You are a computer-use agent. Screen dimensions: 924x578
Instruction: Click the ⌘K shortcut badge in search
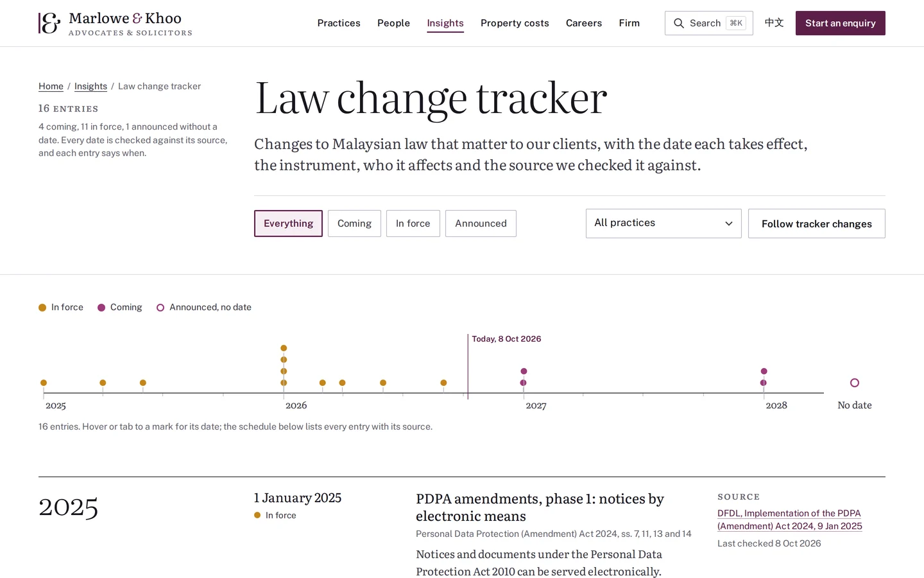[x=736, y=23]
